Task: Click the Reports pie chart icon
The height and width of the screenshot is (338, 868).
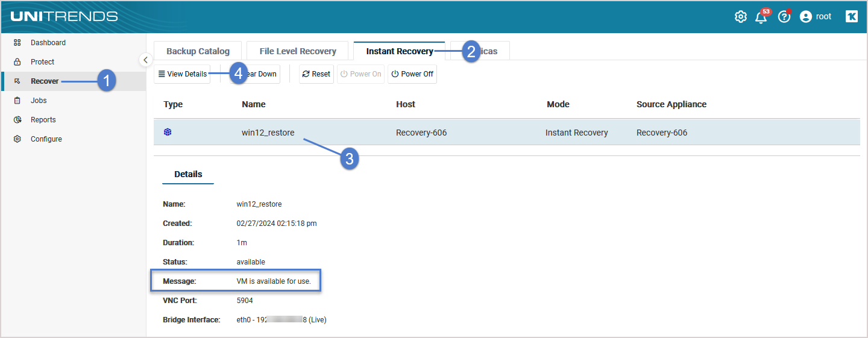Action: click(x=17, y=120)
